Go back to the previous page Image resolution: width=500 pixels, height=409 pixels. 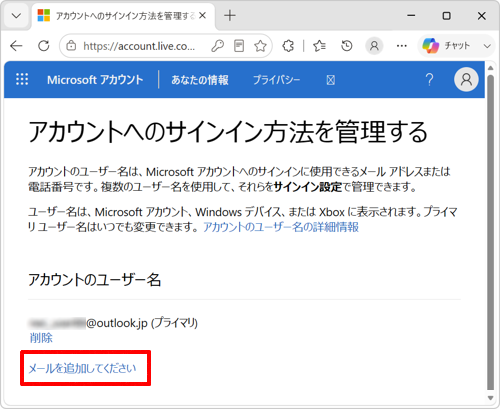[16, 46]
